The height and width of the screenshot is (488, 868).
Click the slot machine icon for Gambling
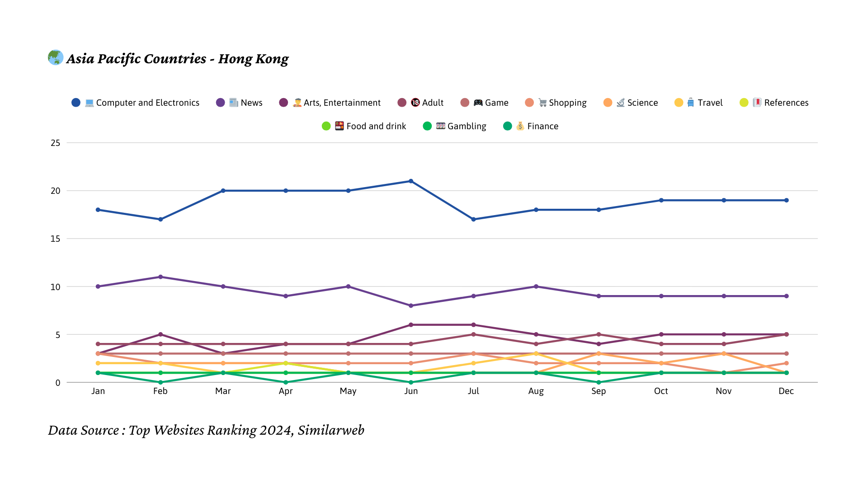440,126
